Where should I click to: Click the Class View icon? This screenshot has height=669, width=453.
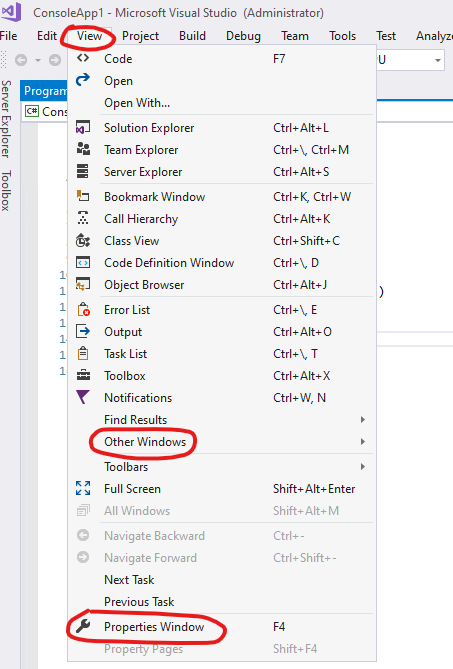pyautogui.click(x=83, y=240)
